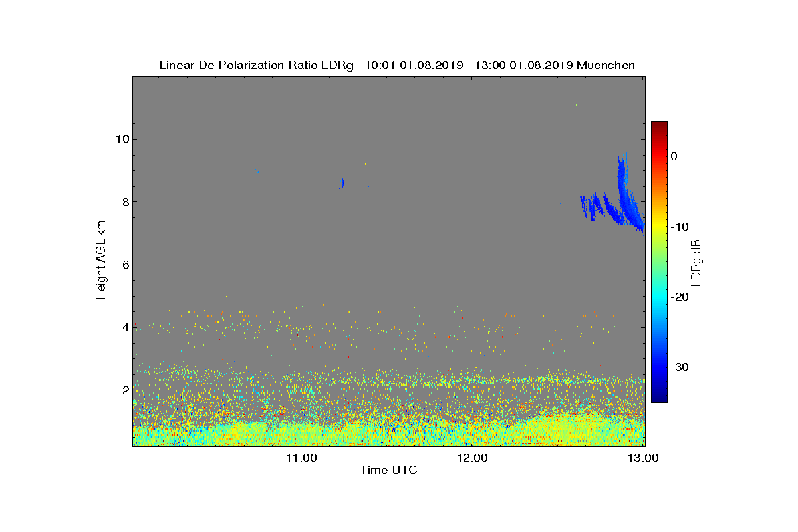
Task: Click the height tick label '2'
Action: [126, 390]
